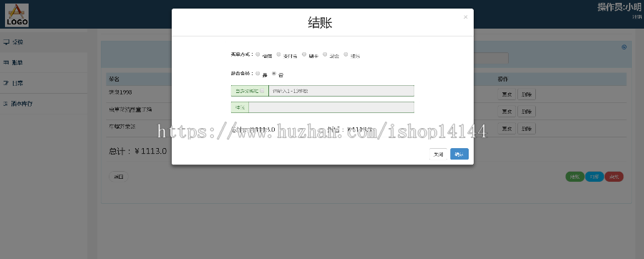Click the red button beside 打印
644x259 pixels.
coord(614,177)
